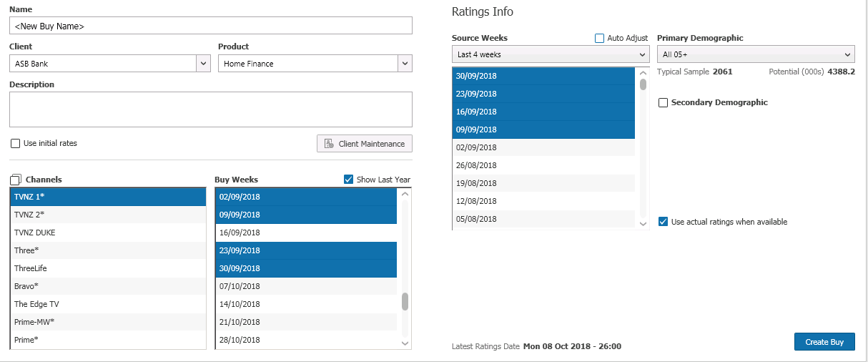
Task: Open the Product dropdown arrow
Action: coord(405,64)
